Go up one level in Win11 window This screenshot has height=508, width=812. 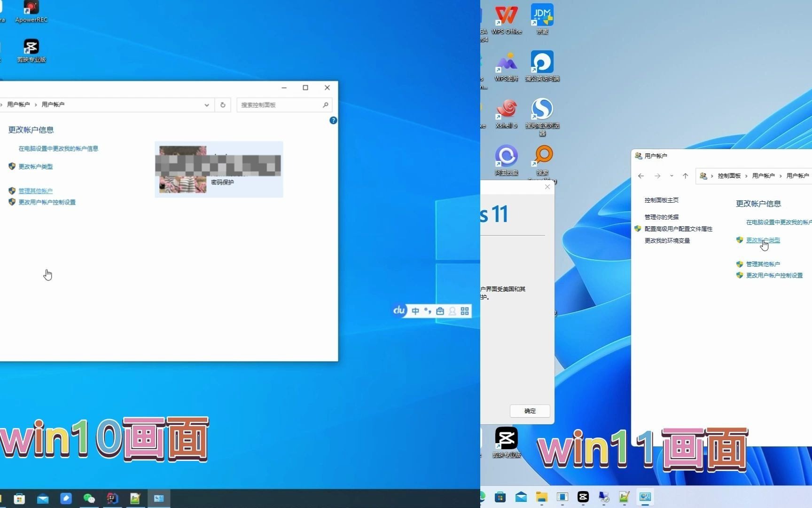tap(685, 176)
